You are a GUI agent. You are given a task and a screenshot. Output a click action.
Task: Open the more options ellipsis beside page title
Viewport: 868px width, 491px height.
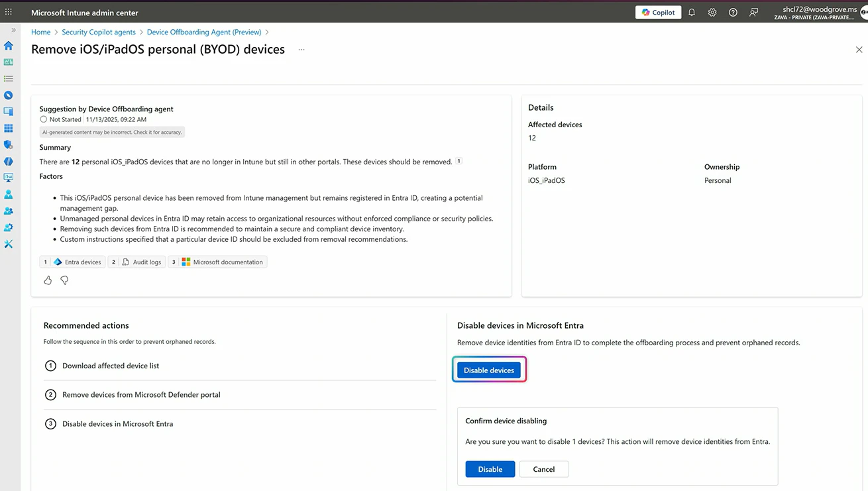coord(301,50)
